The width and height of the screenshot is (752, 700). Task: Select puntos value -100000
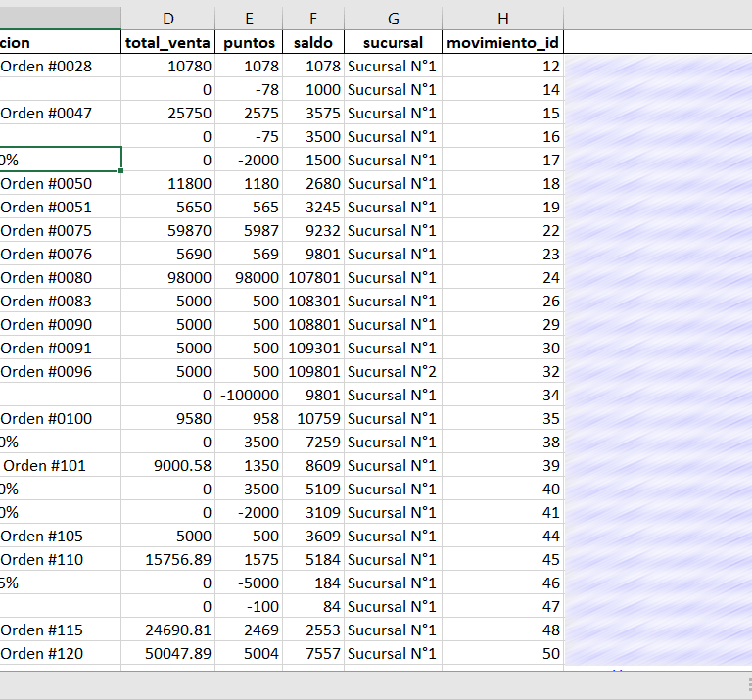pos(249,395)
